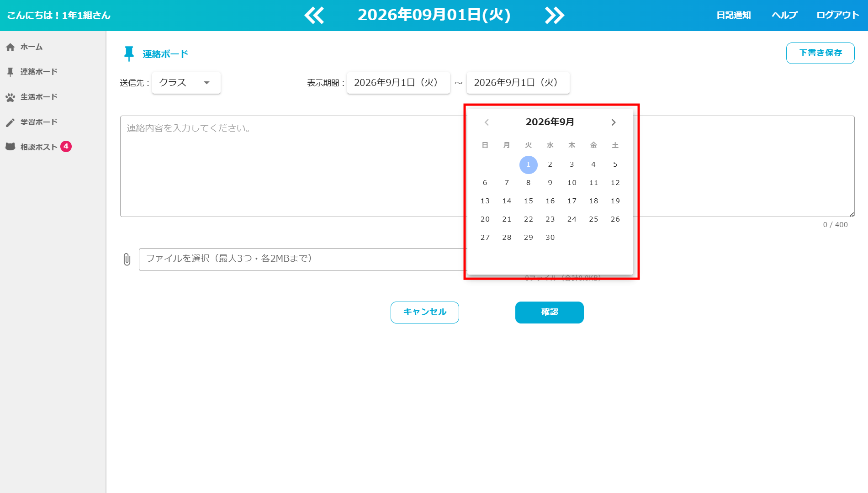Go to next day with double-right arrows
The height and width of the screenshot is (493, 868).
[x=555, y=16]
